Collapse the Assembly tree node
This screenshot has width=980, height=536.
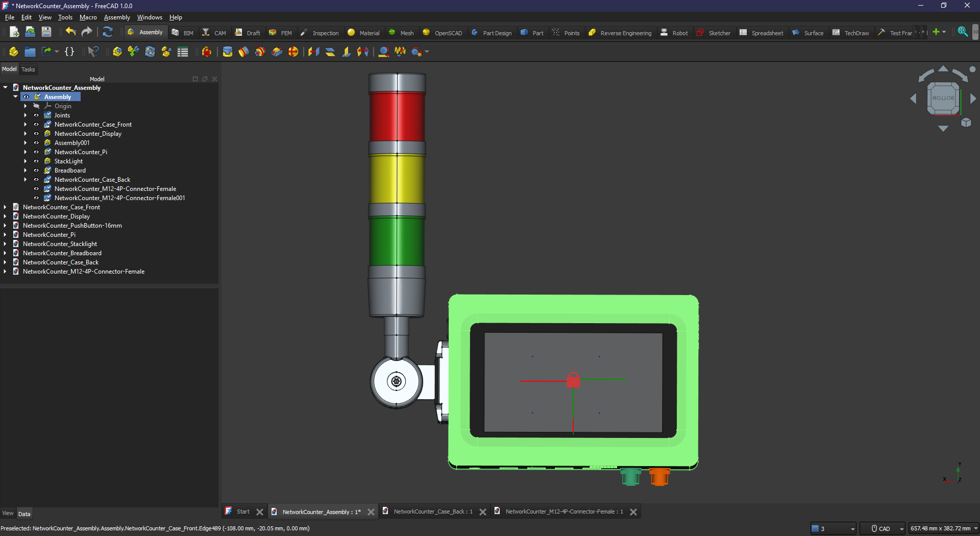(15, 97)
